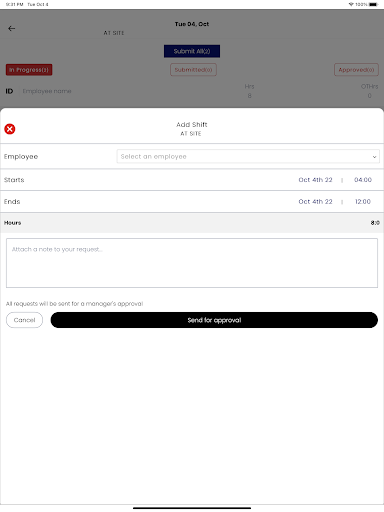Switch to In Progress tab
Viewport: 384px width, 512px height.
29,70
